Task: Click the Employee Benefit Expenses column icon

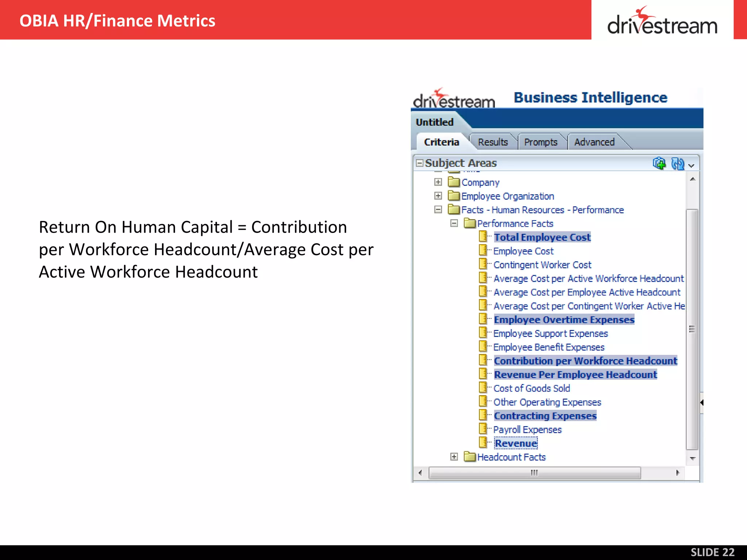Action: pos(483,346)
